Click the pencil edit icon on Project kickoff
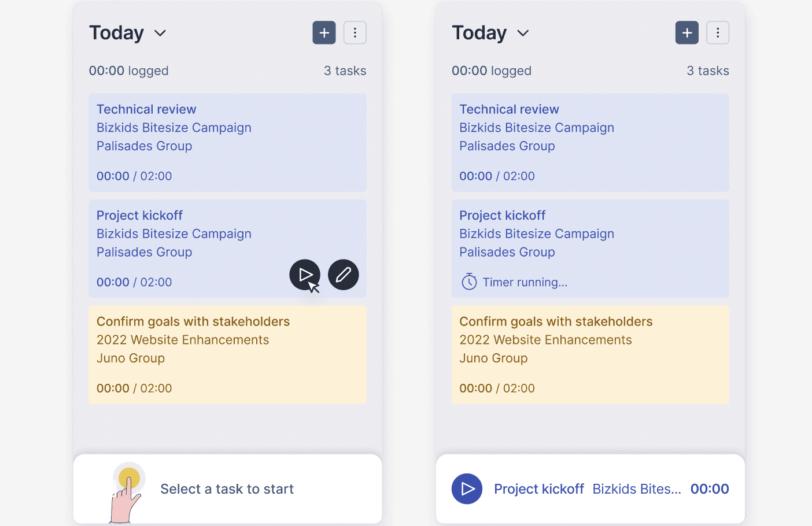812x526 pixels. pyautogui.click(x=344, y=275)
